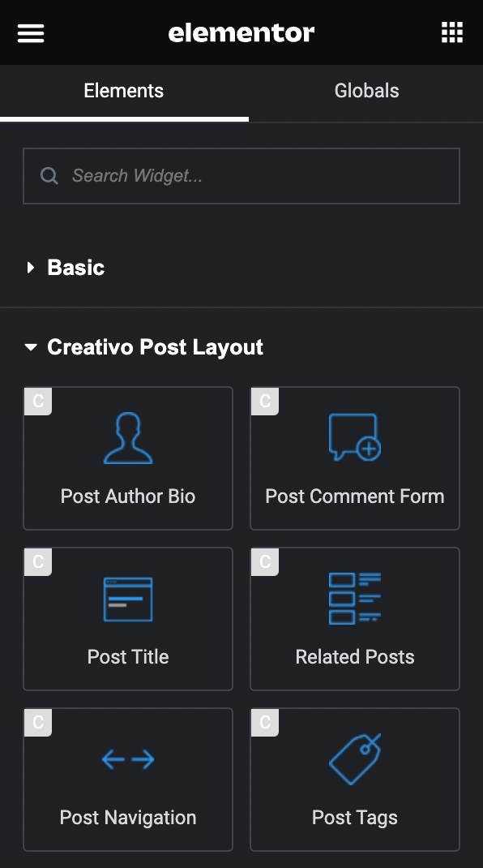Screen dimensions: 483x868
Task: Select the Post Title window icon
Action: tap(128, 599)
